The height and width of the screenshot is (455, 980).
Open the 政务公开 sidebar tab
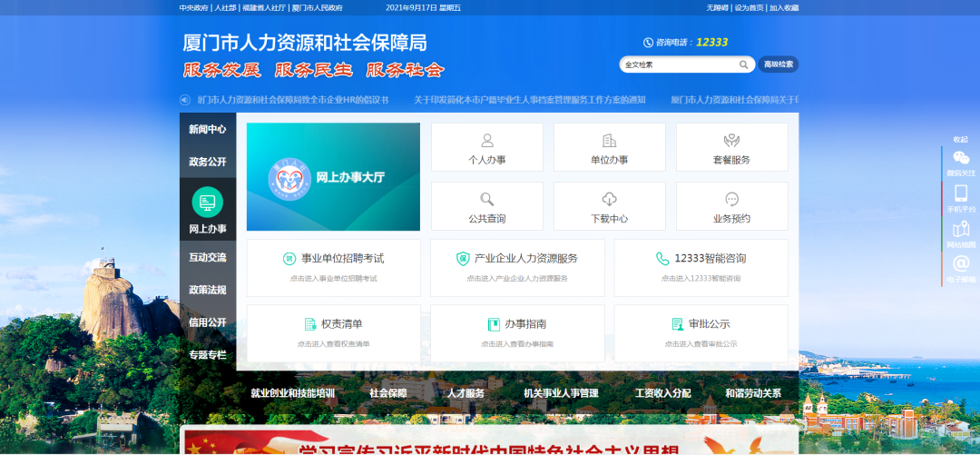tap(208, 162)
